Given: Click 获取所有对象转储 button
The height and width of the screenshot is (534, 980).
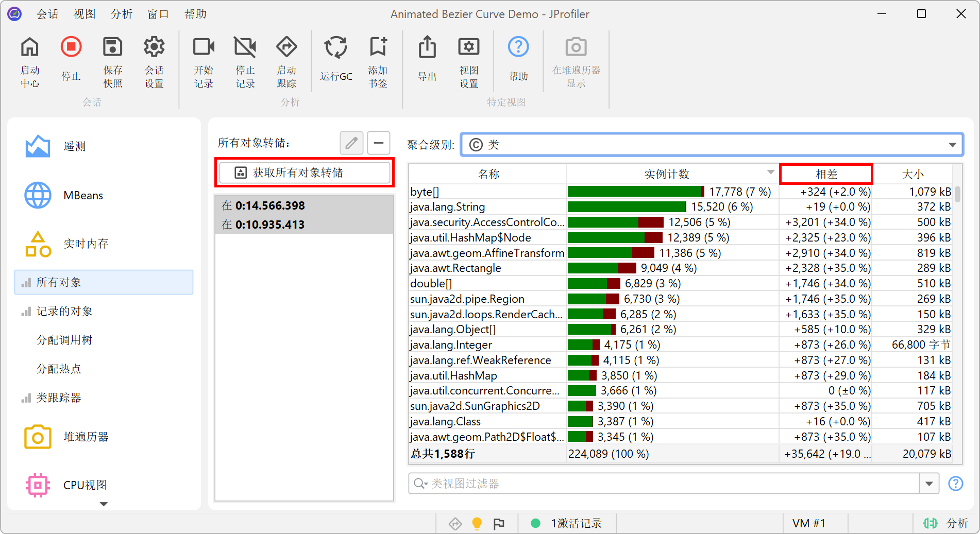Looking at the screenshot, I should tap(304, 173).
